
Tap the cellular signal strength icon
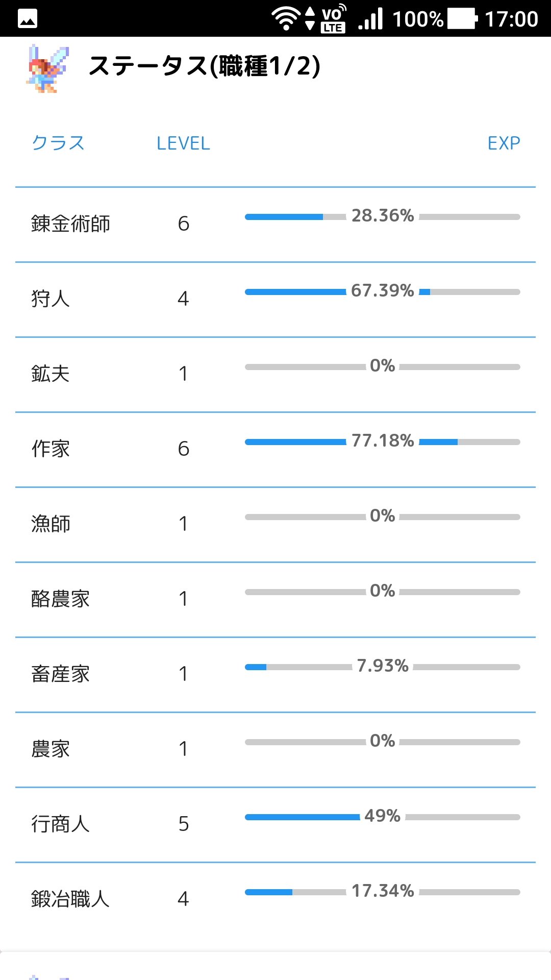pyautogui.click(x=371, y=19)
